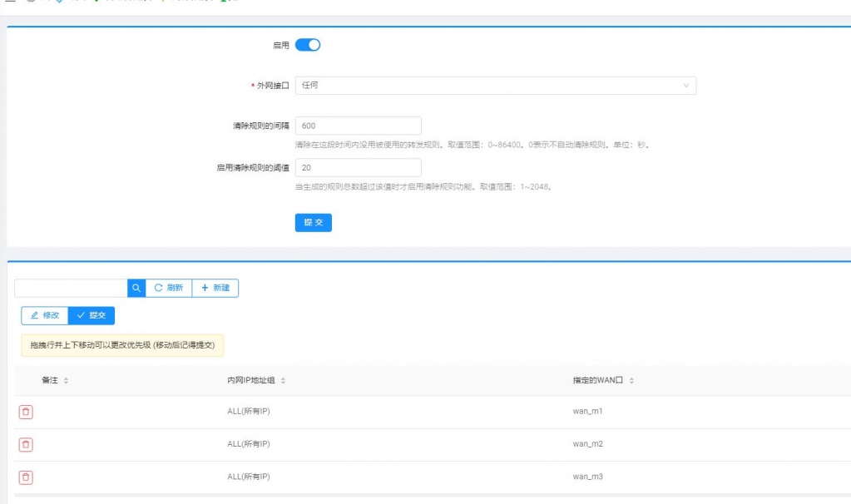Delete the wan_m1 rule row

pos(26,412)
